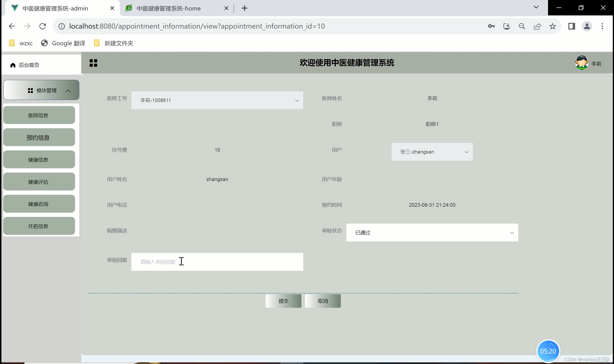614x364 pixels.
Task: Click the 李莉 user avatar
Action: [x=581, y=63]
